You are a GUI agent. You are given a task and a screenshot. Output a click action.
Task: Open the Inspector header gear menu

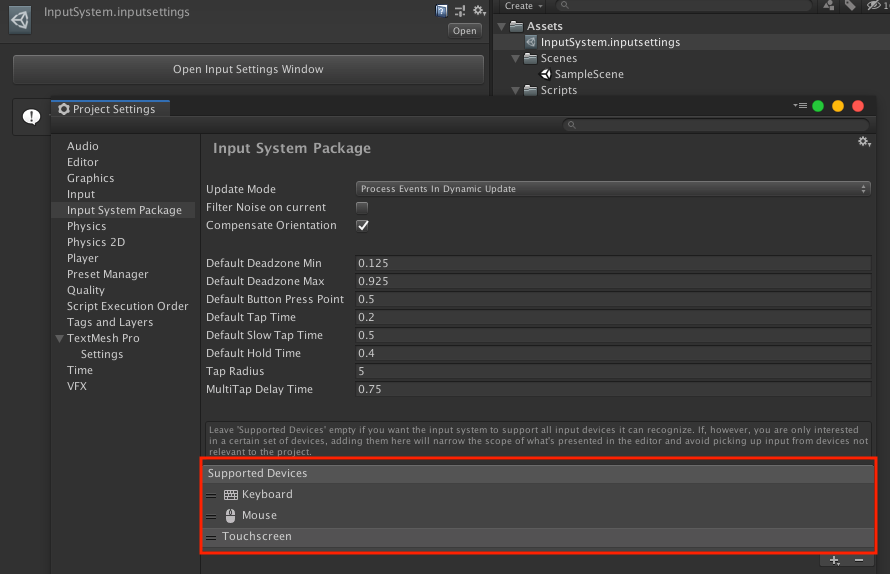(x=480, y=10)
